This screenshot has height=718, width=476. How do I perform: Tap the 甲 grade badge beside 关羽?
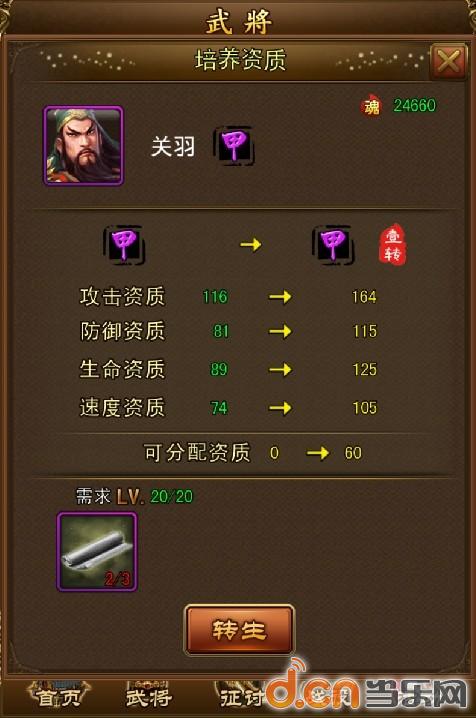coord(234,146)
